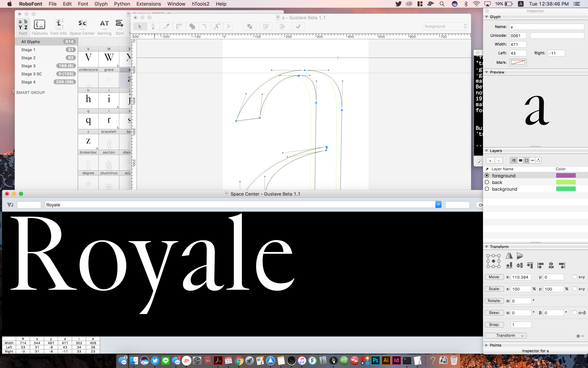Collapse the Transform section in Inspector

coord(486,247)
